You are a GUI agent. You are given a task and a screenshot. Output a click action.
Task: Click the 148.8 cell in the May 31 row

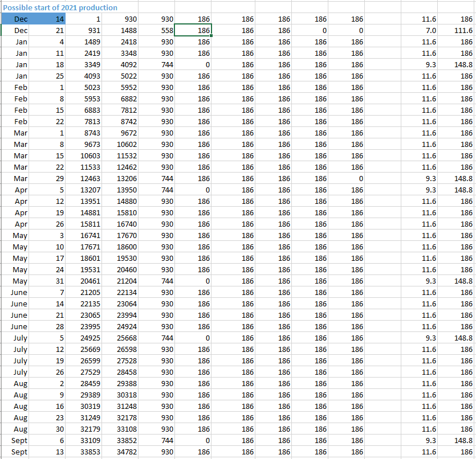(462, 281)
